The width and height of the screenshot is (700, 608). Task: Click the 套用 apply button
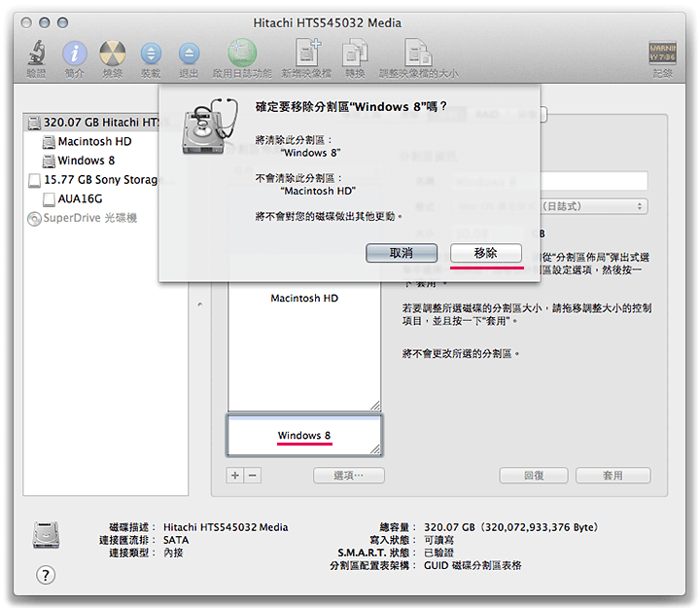(612, 476)
